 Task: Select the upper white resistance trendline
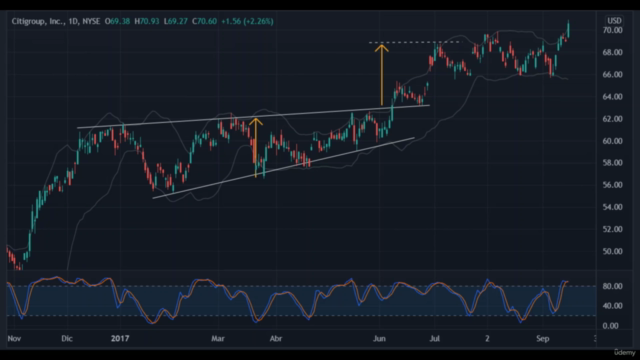pyautogui.click(x=253, y=117)
